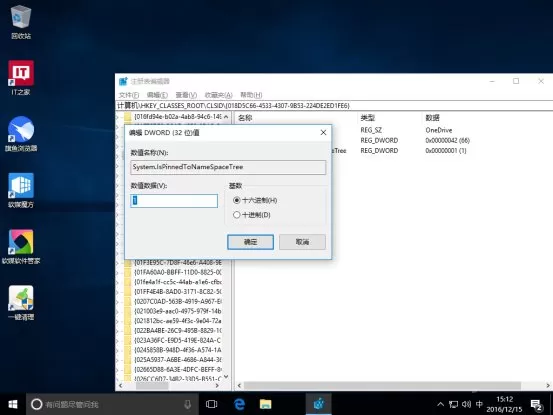Open the 帮助(H) Help menu
Image resolution: width=553 pixels, height=415 pixels.
coord(251,95)
